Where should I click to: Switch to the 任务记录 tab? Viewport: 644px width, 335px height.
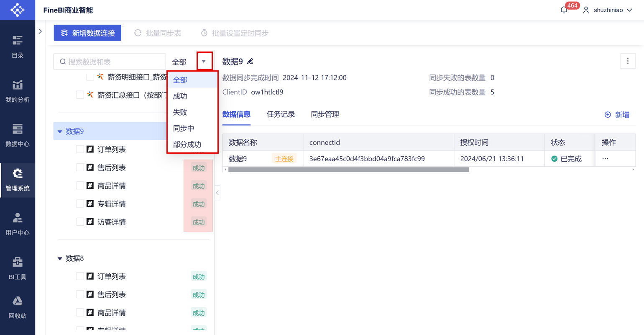click(281, 114)
